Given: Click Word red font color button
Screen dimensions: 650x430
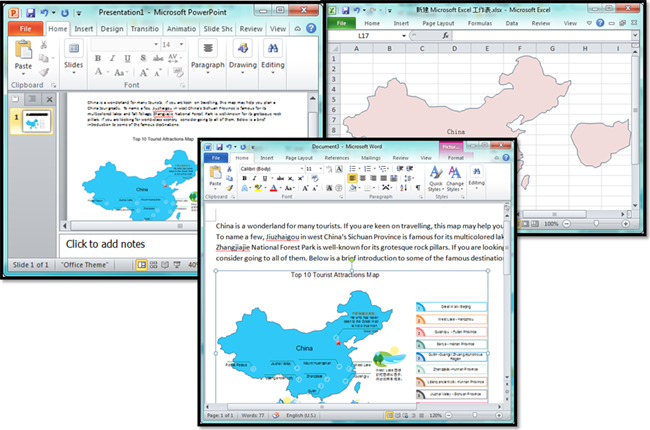Looking at the screenshot, I should pos(273,188).
